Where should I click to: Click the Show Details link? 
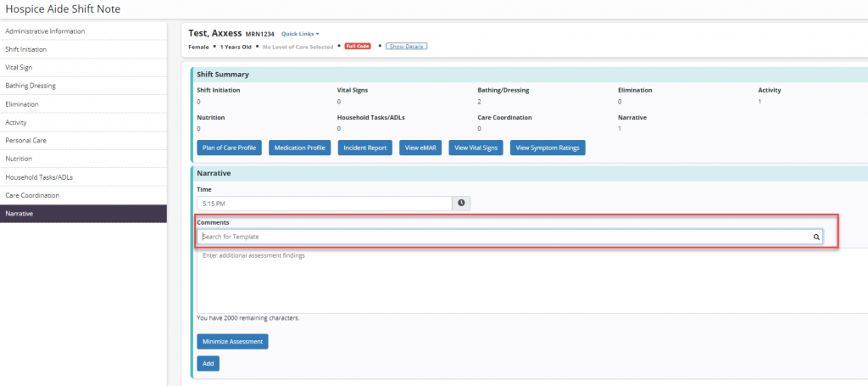406,46
